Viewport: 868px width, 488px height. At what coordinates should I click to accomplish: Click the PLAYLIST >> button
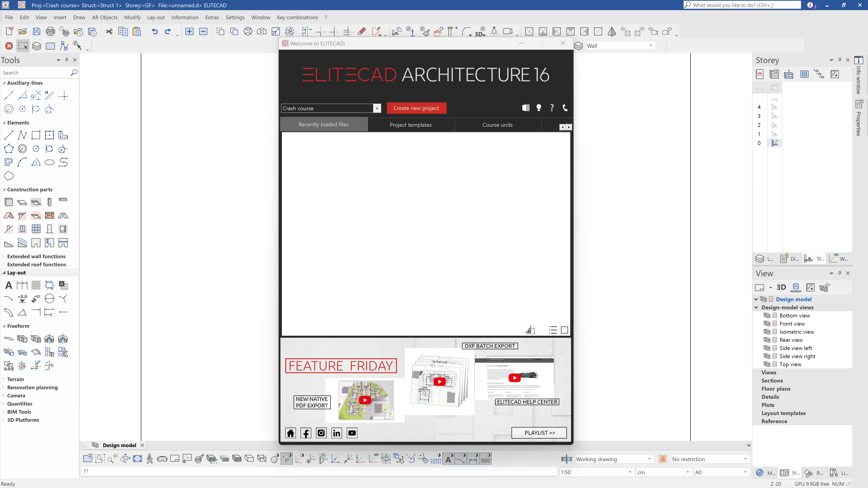tap(540, 433)
